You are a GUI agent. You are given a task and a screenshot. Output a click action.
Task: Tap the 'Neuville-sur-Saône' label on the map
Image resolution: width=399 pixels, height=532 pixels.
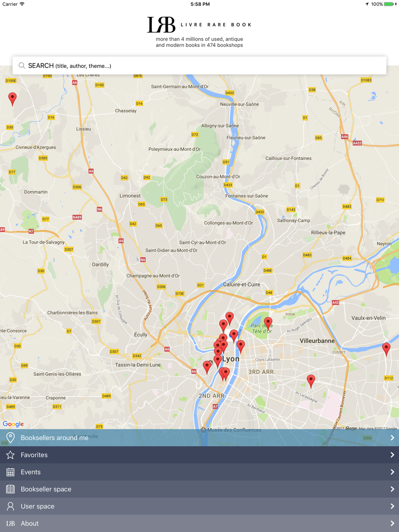239,104
